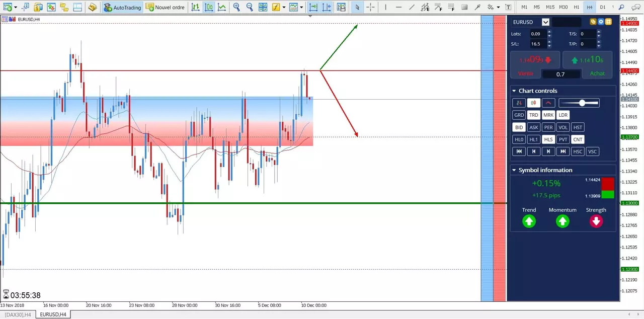Toggle the LDR button
Image resolution: width=644 pixels, height=319 pixels.
(x=563, y=115)
